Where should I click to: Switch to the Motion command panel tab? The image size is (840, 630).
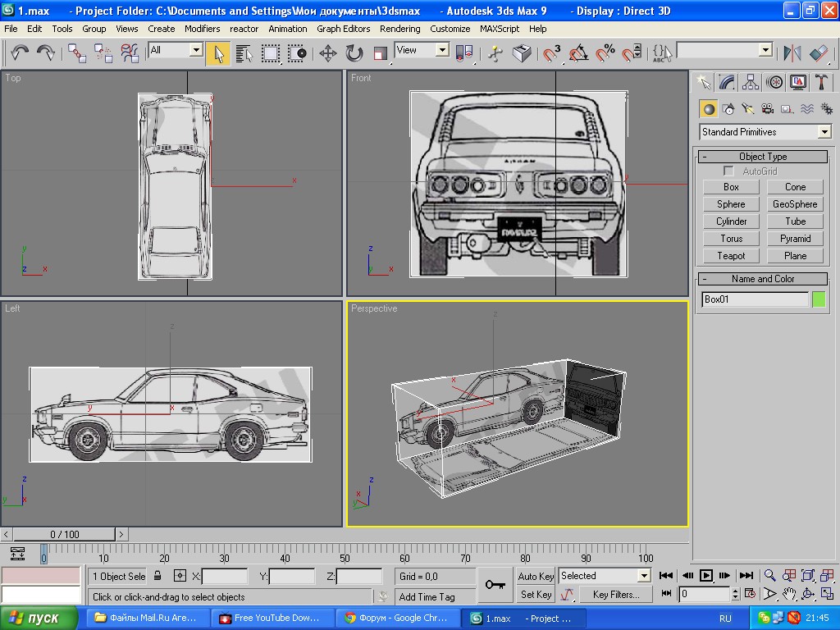point(774,82)
